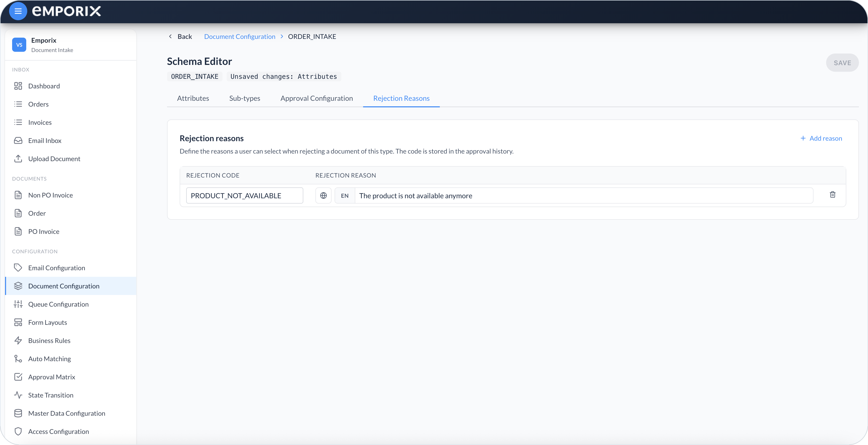Click the Add reason button

point(821,138)
